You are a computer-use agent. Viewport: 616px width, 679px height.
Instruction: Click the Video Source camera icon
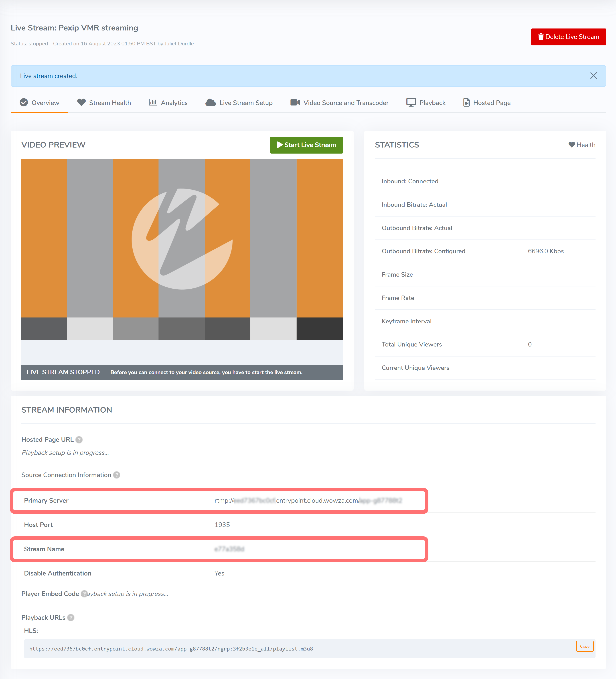(295, 102)
